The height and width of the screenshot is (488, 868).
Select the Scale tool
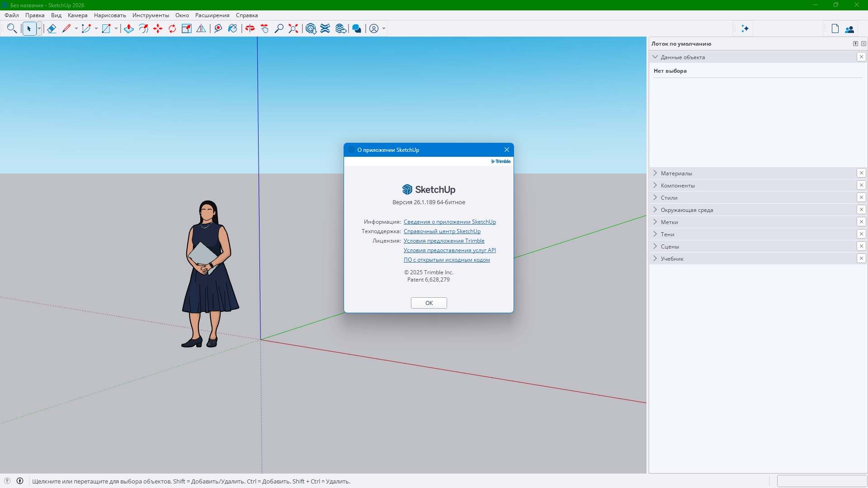click(x=187, y=29)
